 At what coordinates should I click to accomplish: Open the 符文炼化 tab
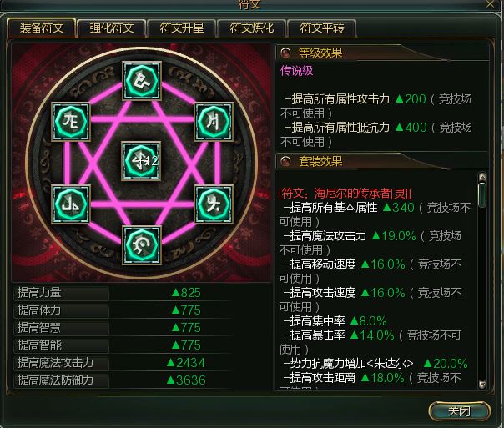[x=252, y=28]
